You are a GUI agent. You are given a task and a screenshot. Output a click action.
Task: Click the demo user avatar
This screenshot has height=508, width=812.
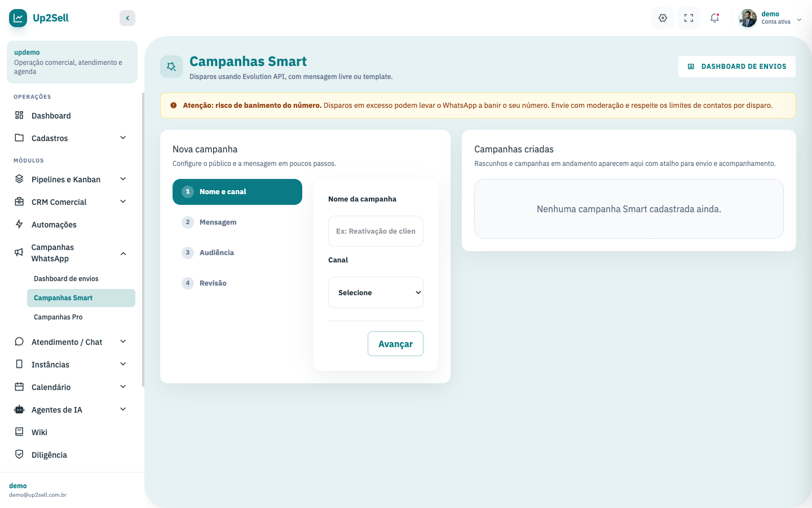point(748,18)
